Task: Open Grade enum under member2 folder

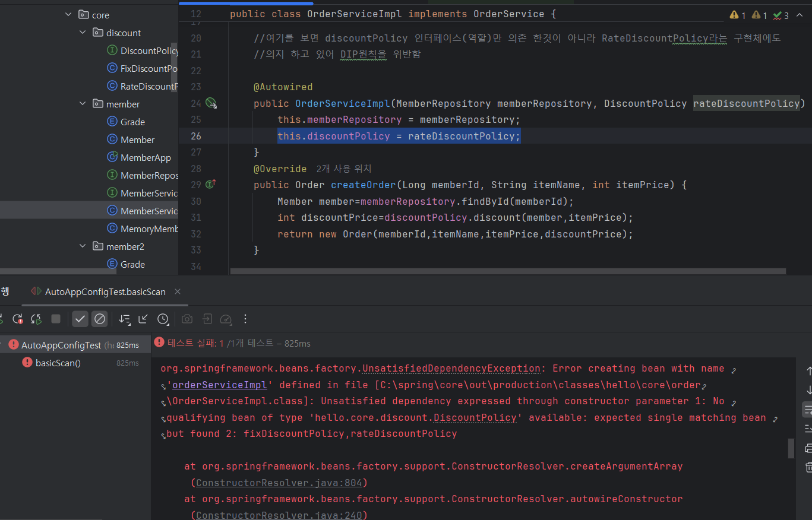Action: click(x=126, y=264)
